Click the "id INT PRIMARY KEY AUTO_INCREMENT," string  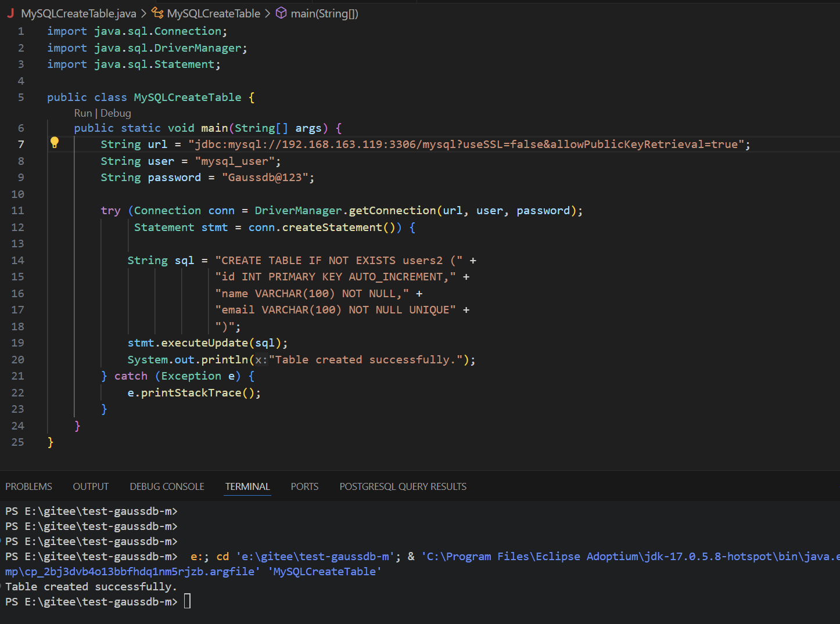click(335, 276)
